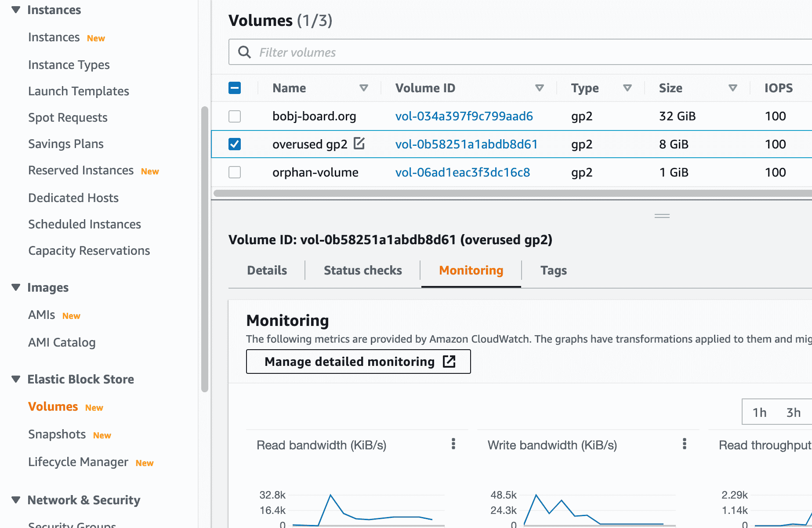The image size is (812, 528).
Task: Go to Snapshots page
Action: [57, 434]
